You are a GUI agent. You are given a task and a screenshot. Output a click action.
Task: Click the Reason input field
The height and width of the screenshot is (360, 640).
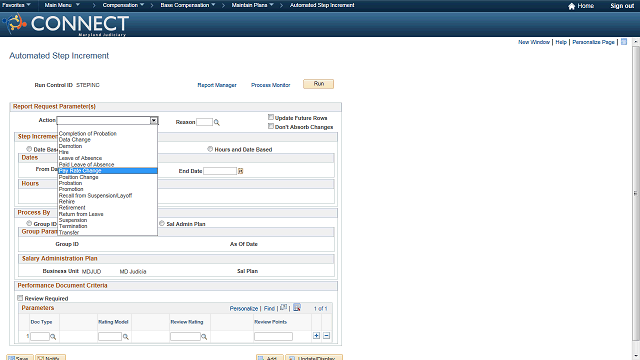click(x=204, y=122)
